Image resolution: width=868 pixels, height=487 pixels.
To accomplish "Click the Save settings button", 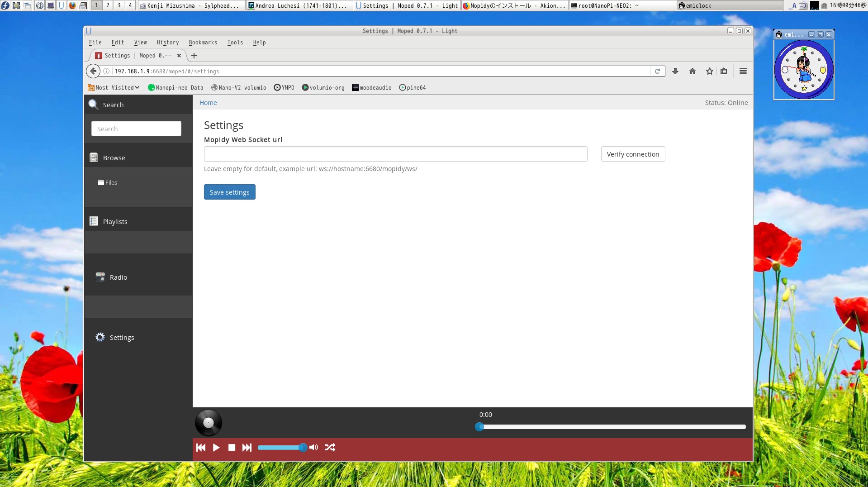I will click(x=229, y=192).
